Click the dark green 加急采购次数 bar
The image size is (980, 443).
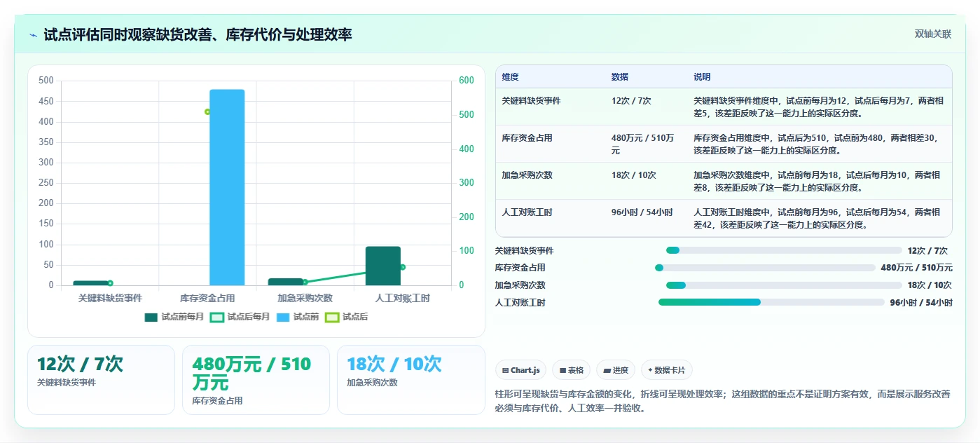285,282
